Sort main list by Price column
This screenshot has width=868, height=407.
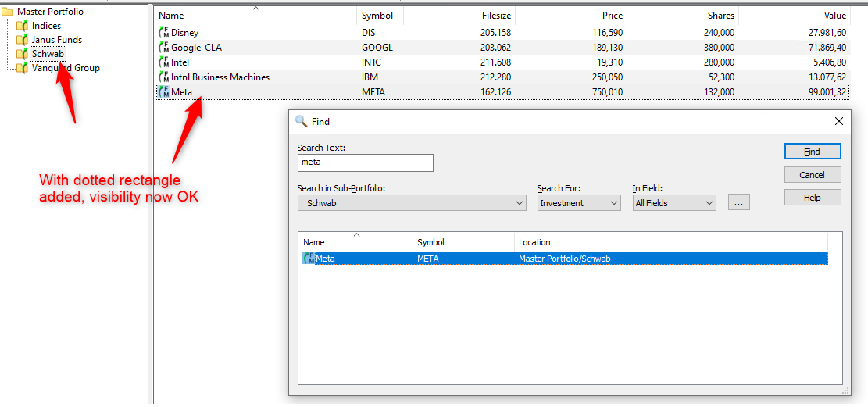(x=571, y=16)
